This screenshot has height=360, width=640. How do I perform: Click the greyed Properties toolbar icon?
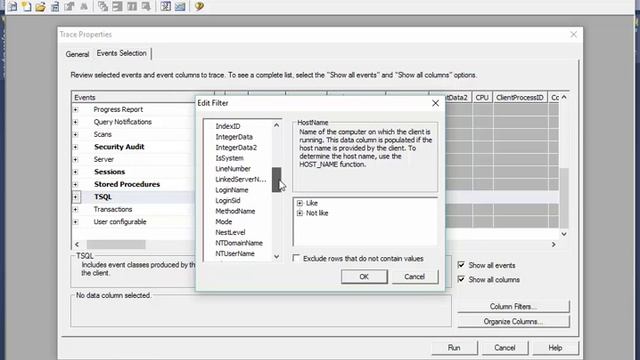(69, 6)
